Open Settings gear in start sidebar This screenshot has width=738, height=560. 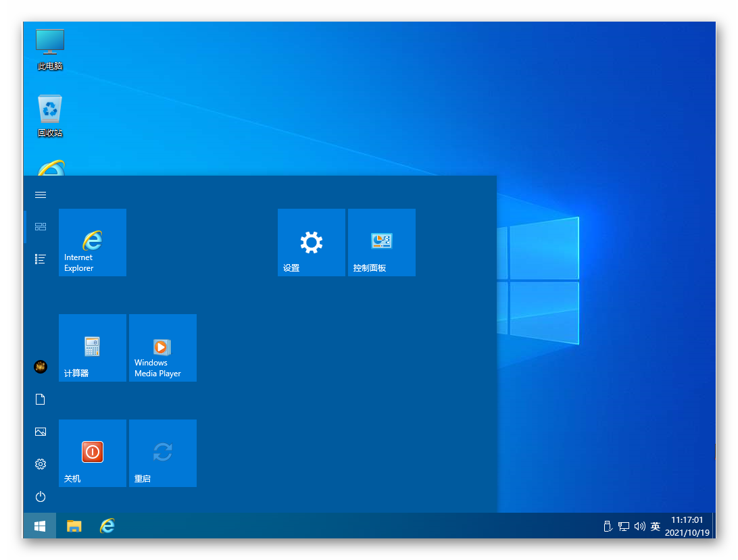[x=41, y=464]
